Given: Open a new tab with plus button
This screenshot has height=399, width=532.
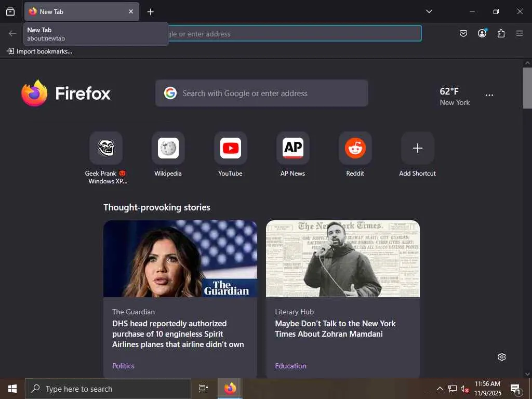Looking at the screenshot, I should tap(150, 12).
